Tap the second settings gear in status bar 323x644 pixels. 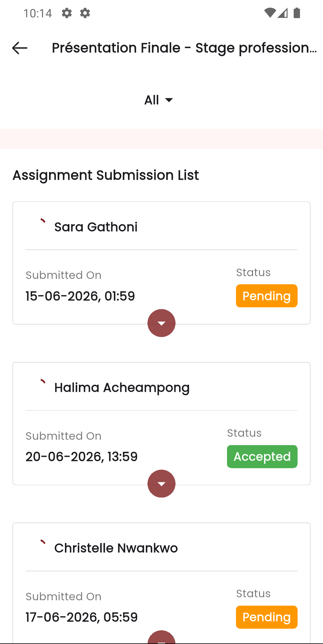click(85, 13)
